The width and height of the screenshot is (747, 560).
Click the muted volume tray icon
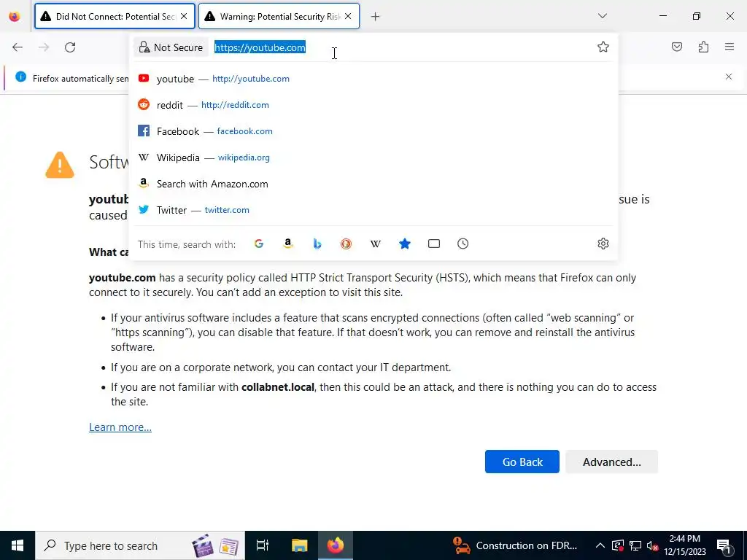[x=652, y=545]
